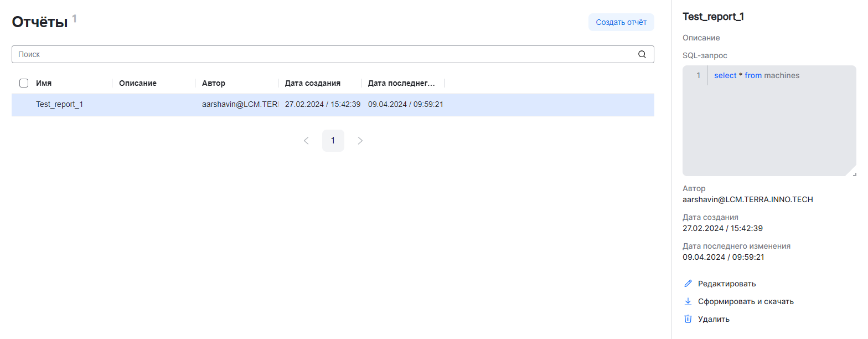This screenshot has width=868, height=339.
Task: Click the trash icon to delete the report
Action: click(x=688, y=319)
